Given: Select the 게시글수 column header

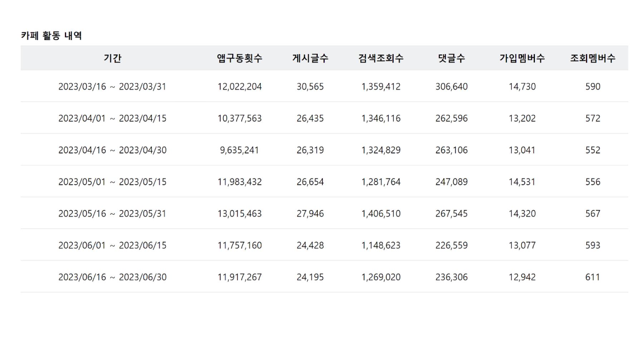Looking at the screenshot, I should pyautogui.click(x=310, y=58).
